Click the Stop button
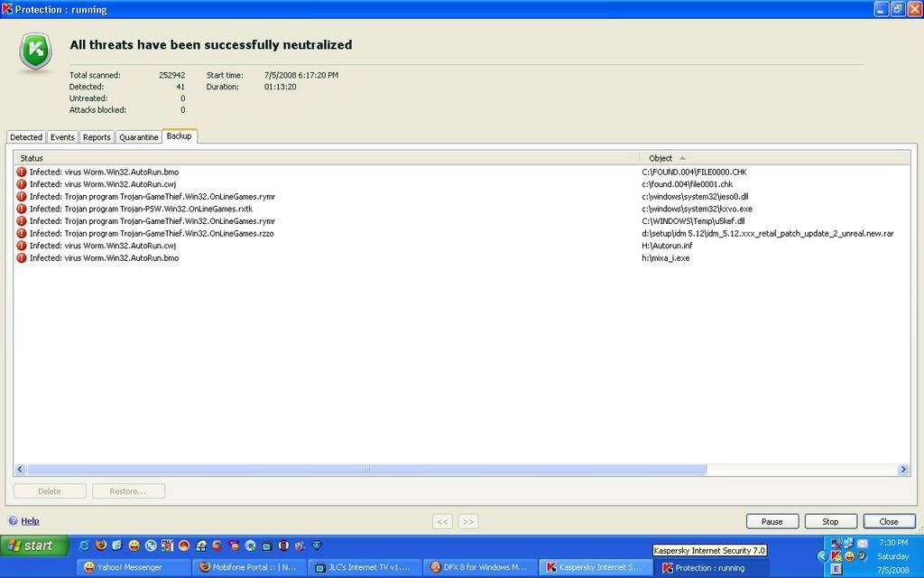924x578 pixels. point(830,521)
